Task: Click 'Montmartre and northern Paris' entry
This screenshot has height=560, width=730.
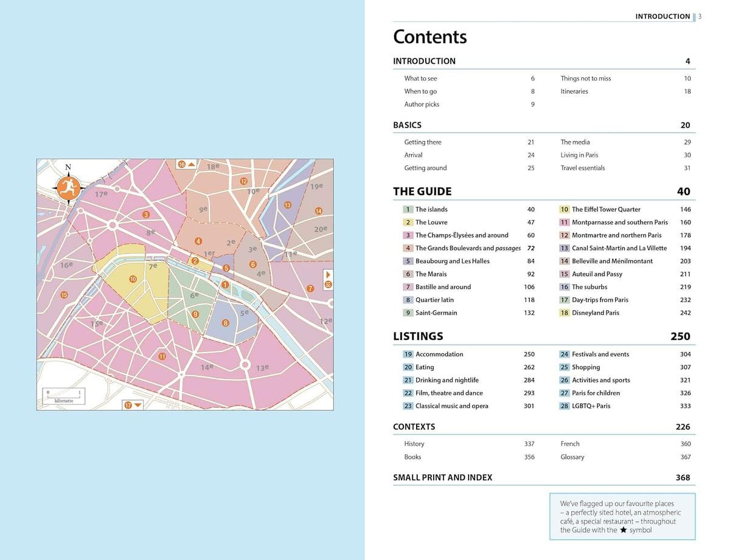Action: 616,235
